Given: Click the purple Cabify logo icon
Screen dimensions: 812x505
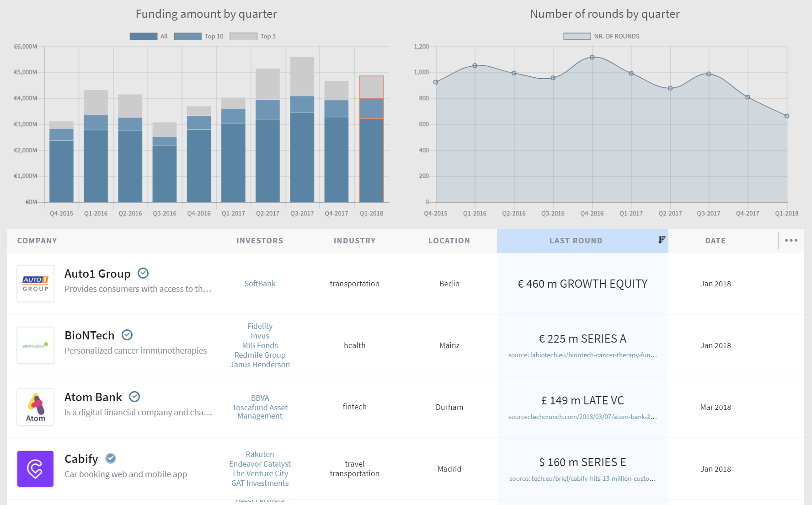Looking at the screenshot, I should (x=36, y=469).
